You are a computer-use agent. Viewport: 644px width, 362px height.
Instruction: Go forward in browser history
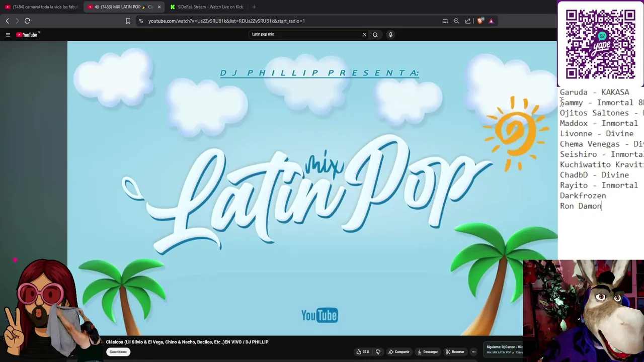click(x=17, y=21)
